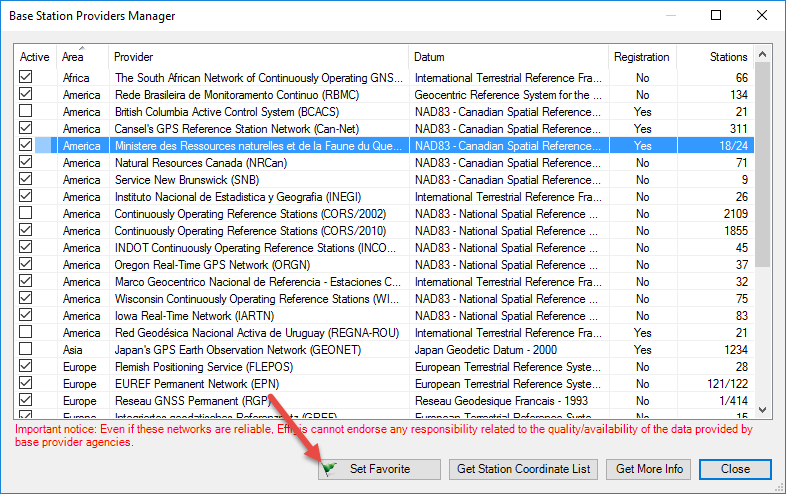Toggle the RBMC provider active checkbox

click(x=26, y=94)
